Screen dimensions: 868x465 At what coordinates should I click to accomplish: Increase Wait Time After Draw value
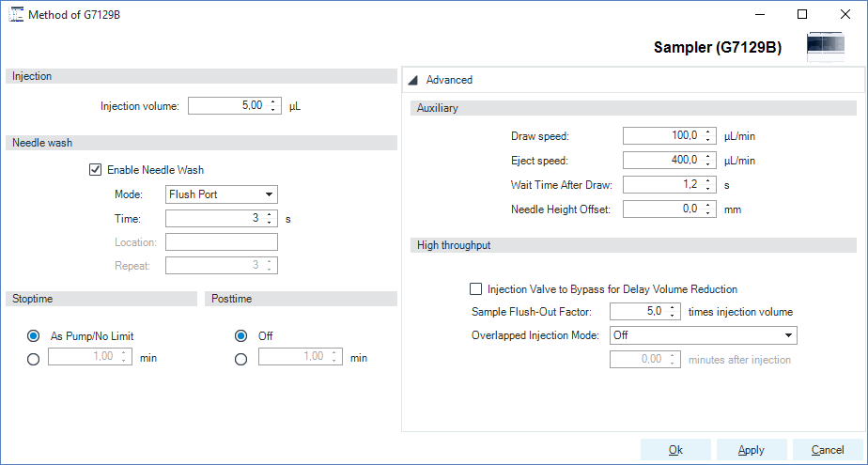pos(707,181)
